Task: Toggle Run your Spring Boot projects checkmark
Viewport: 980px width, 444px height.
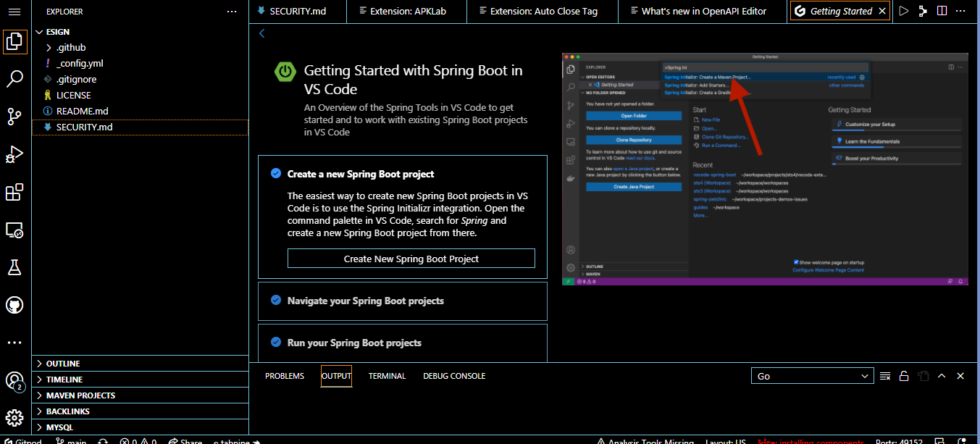Action: [x=275, y=342]
